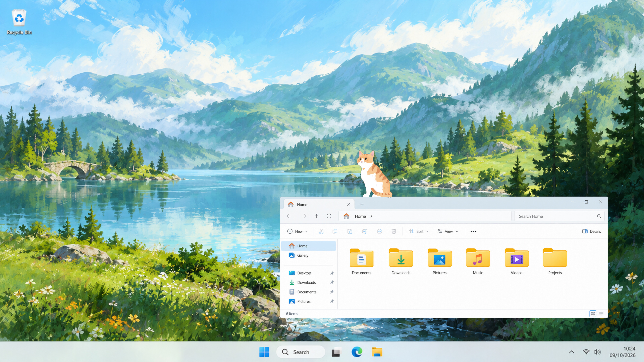Image resolution: width=644 pixels, height=362 pixels.
Task: Open the Videos folder
Action: click(x=517, y=261)
